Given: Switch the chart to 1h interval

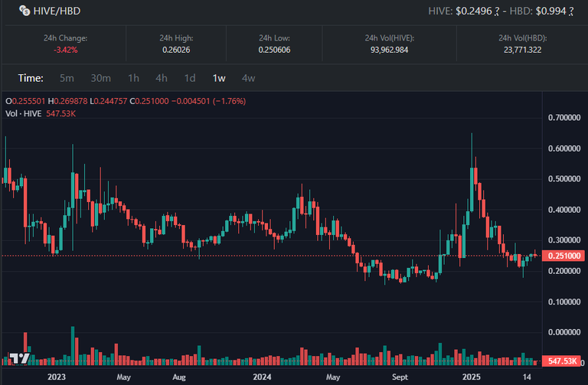Looking at the screenshot, I should tap(133, 78).
